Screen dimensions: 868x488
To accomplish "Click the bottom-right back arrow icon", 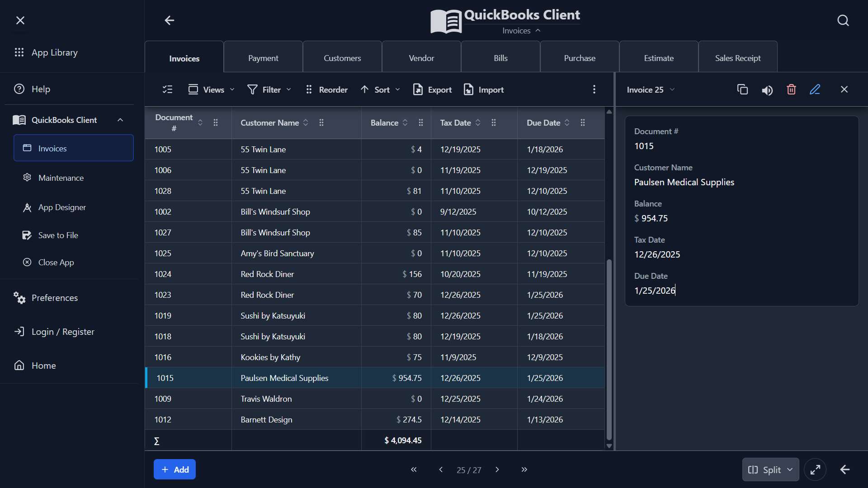I will click(x=845, y=469).
